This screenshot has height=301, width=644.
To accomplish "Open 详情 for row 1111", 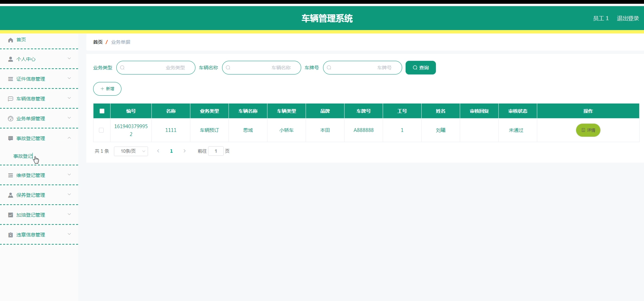I will pyautogui.click(x=588, y=130).
